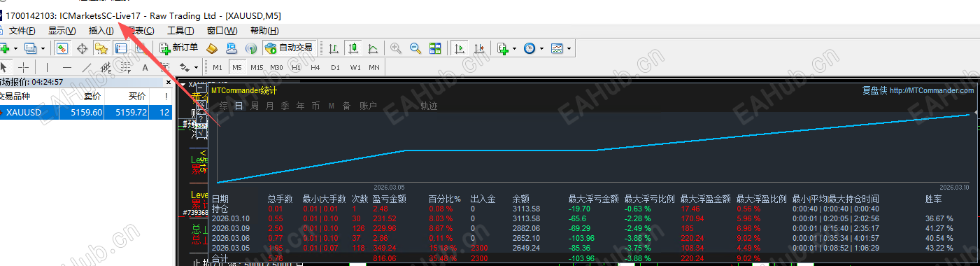Select the 账户 statistics tab
Image resolution: width=980 pixels, height=266 pixels.
(368, 106)
